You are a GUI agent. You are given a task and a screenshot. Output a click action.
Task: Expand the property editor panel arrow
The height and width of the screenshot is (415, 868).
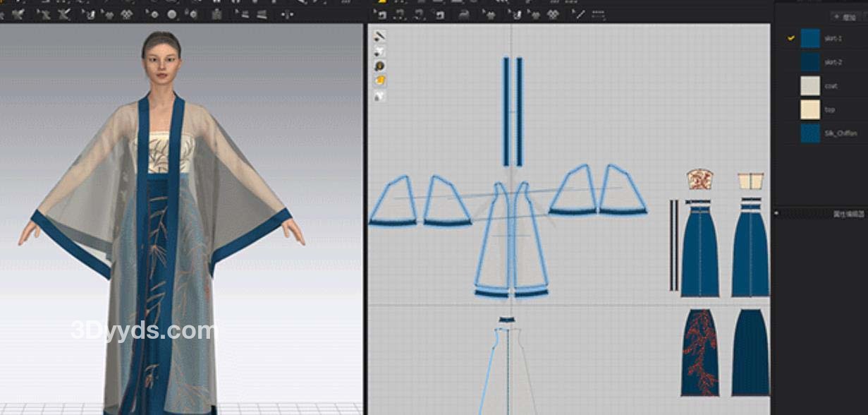coord(776,212)
